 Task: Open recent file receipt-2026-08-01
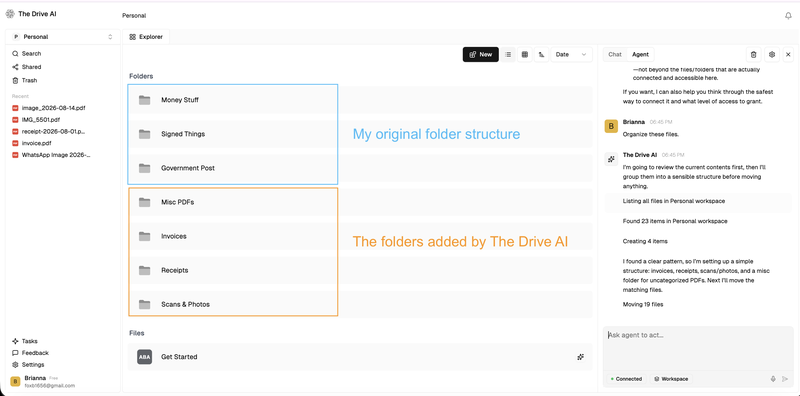[49, 132]
